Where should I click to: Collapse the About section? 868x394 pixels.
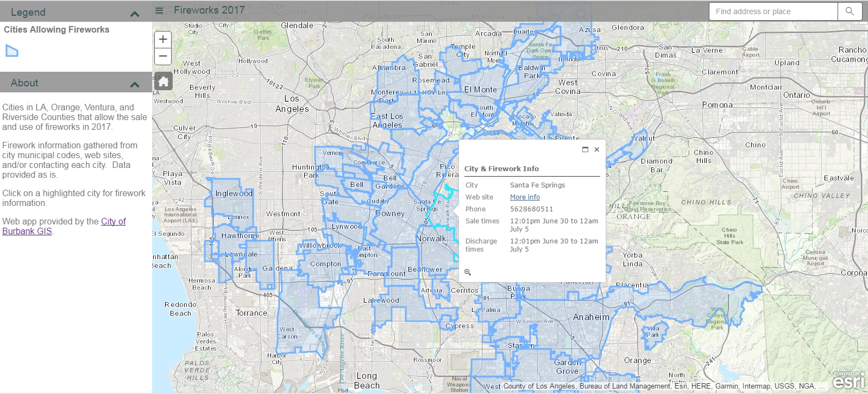point(135,84)
